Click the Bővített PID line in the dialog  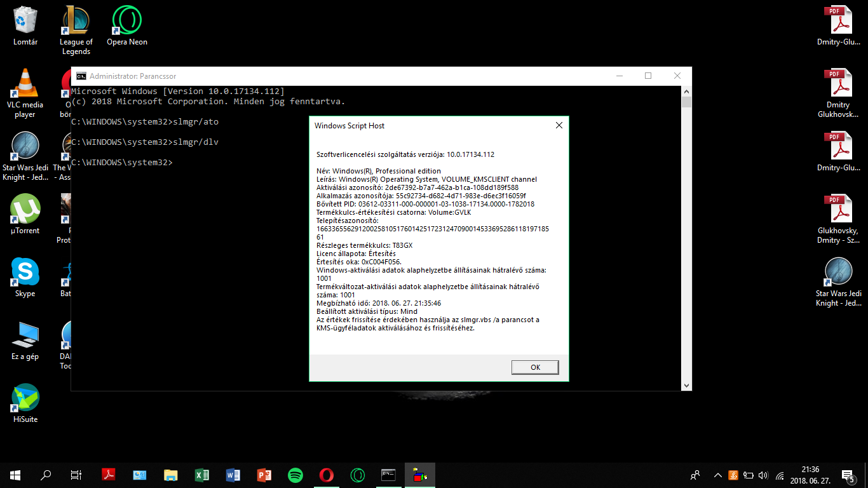(425, 204)
